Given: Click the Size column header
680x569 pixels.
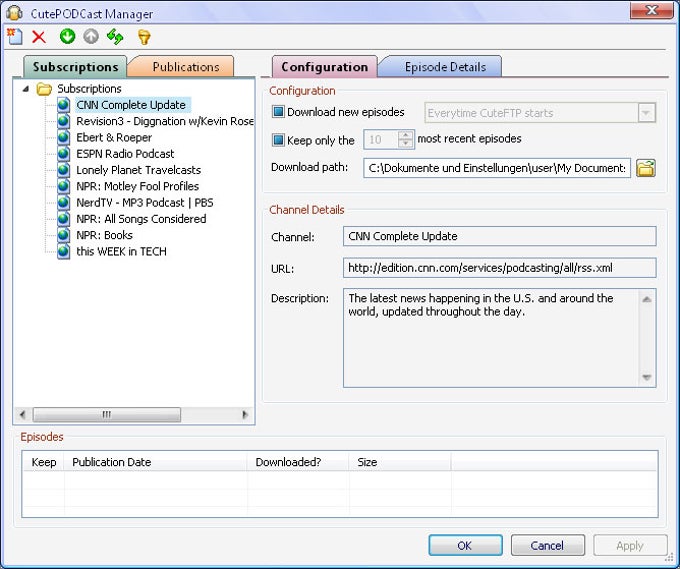Looking at the screenshot, I should [400, 462].
